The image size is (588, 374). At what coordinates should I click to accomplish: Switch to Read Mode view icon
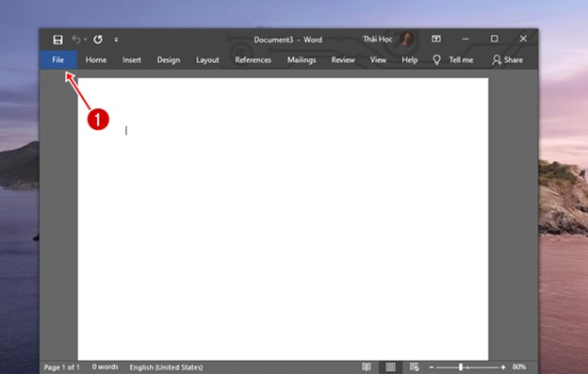coord(367,366)
